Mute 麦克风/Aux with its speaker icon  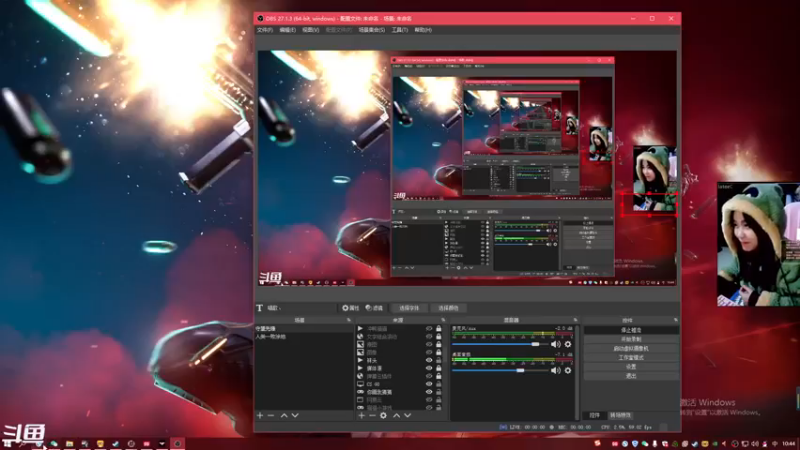point(556,344)
